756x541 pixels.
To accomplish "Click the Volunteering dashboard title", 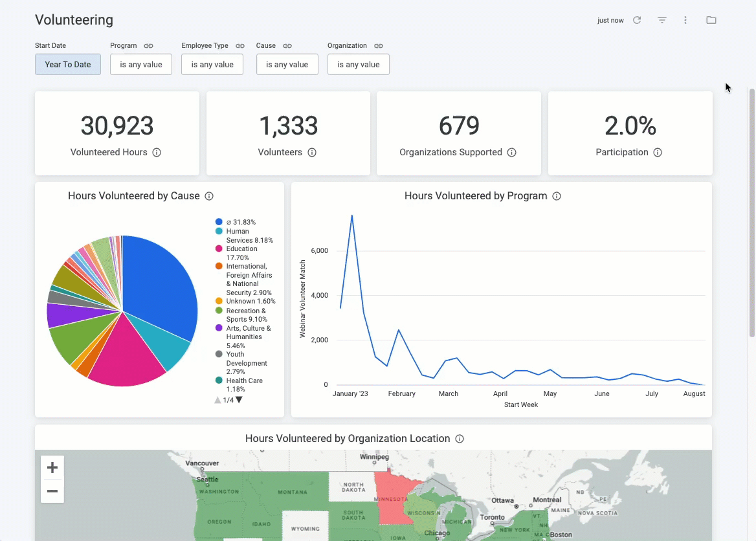I will (74, 20).
